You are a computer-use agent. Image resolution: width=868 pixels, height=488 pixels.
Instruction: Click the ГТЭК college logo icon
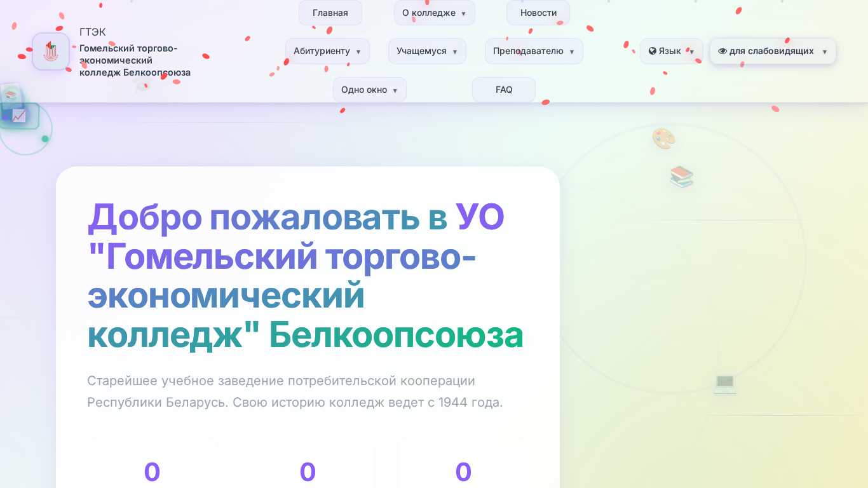(51, 51)
